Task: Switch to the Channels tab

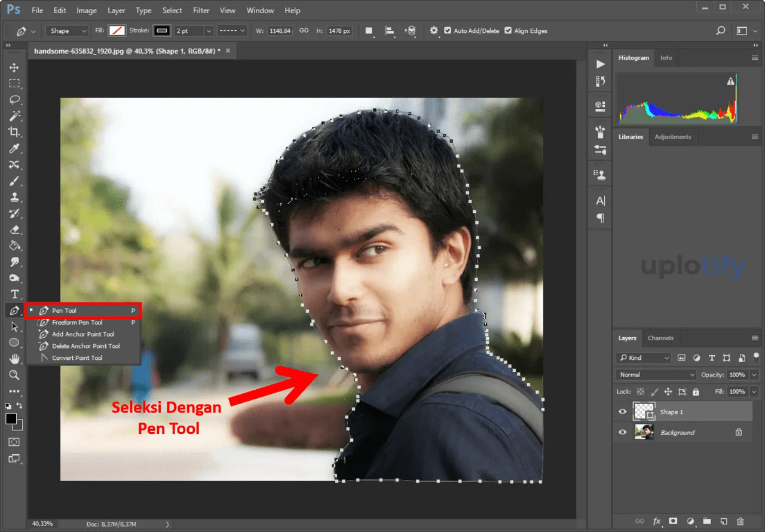Action: tap(661, 338)
